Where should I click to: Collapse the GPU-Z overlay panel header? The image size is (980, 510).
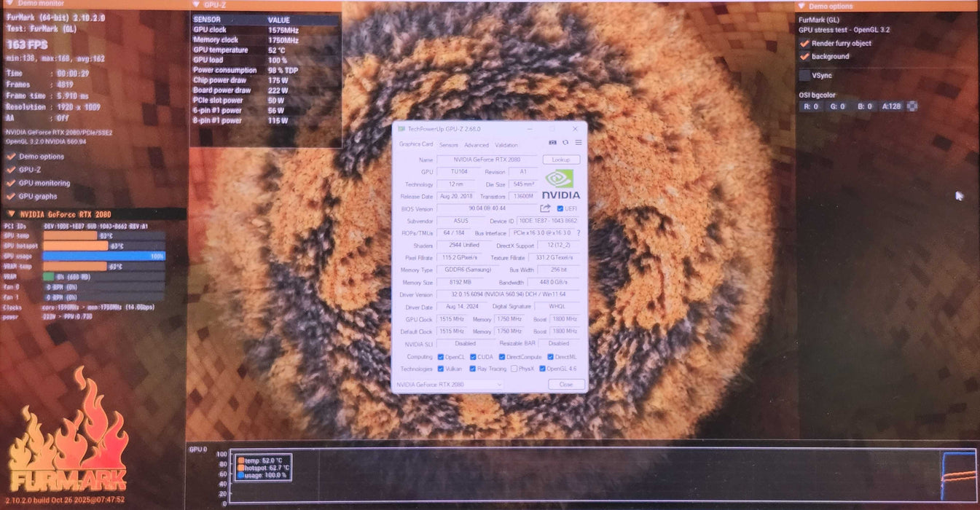[196, 4]
